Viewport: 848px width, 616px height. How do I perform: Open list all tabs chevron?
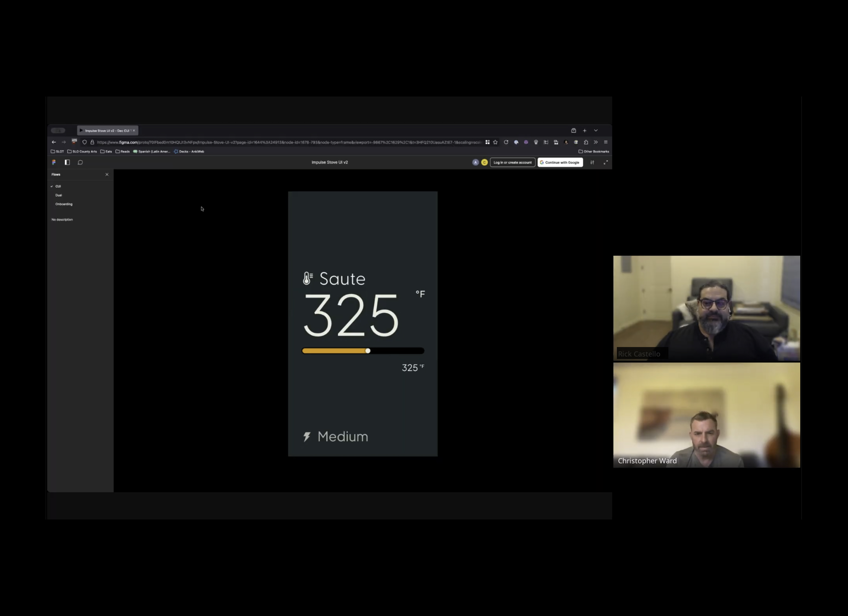(596, 130)
